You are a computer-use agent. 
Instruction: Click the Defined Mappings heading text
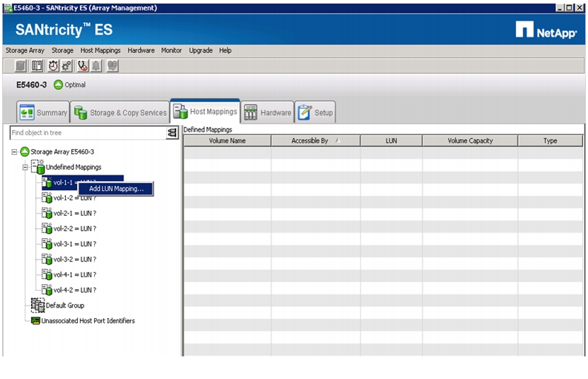pos(208,129)
